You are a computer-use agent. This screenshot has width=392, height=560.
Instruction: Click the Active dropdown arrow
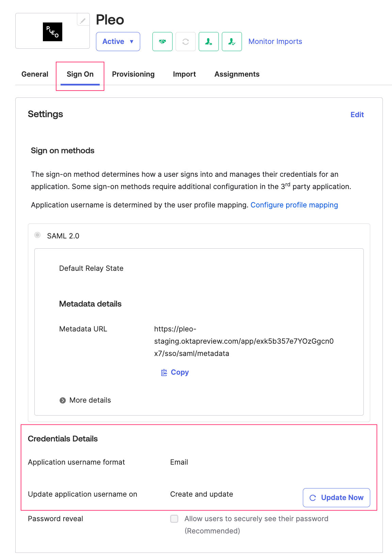132,42
